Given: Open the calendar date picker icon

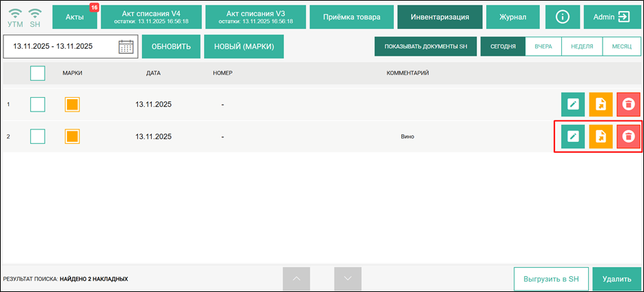Looking at the screenshot, I should click(125, 47).
